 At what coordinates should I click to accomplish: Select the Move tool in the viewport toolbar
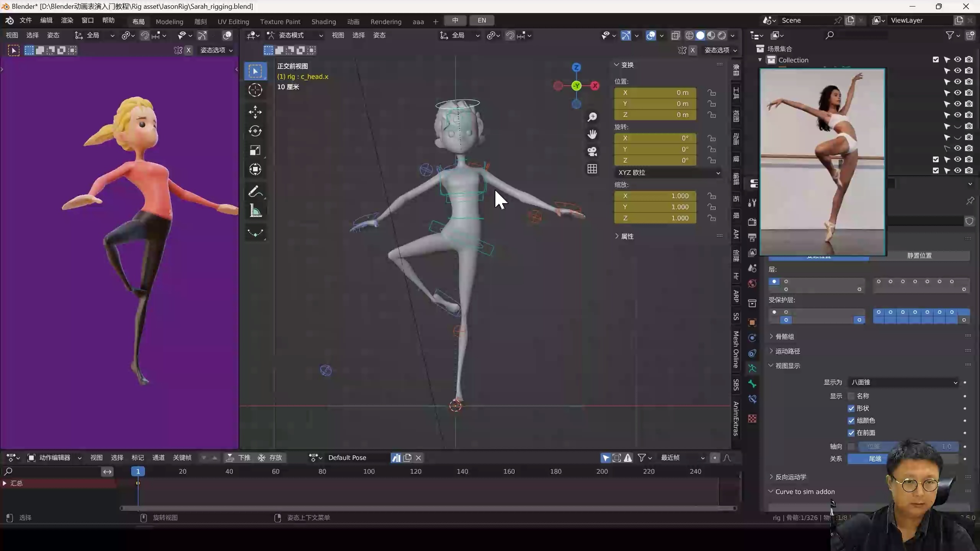click(255, 112)
